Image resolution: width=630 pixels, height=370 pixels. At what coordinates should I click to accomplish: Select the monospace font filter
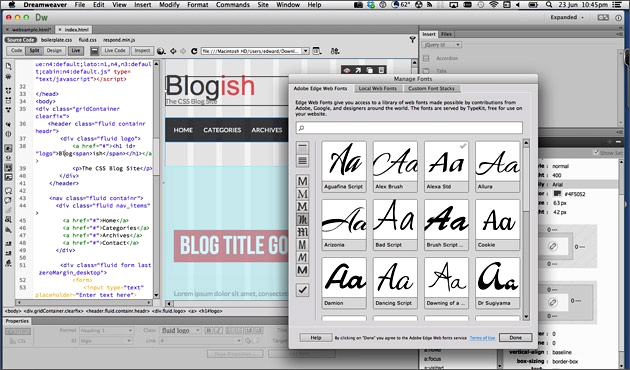tap(303, 245)
